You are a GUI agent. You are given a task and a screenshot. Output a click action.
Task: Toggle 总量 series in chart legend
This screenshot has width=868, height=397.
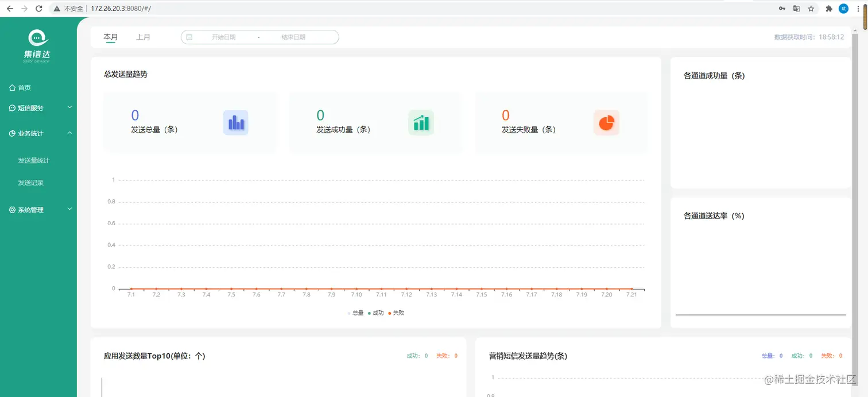click(x=355, y=313)
